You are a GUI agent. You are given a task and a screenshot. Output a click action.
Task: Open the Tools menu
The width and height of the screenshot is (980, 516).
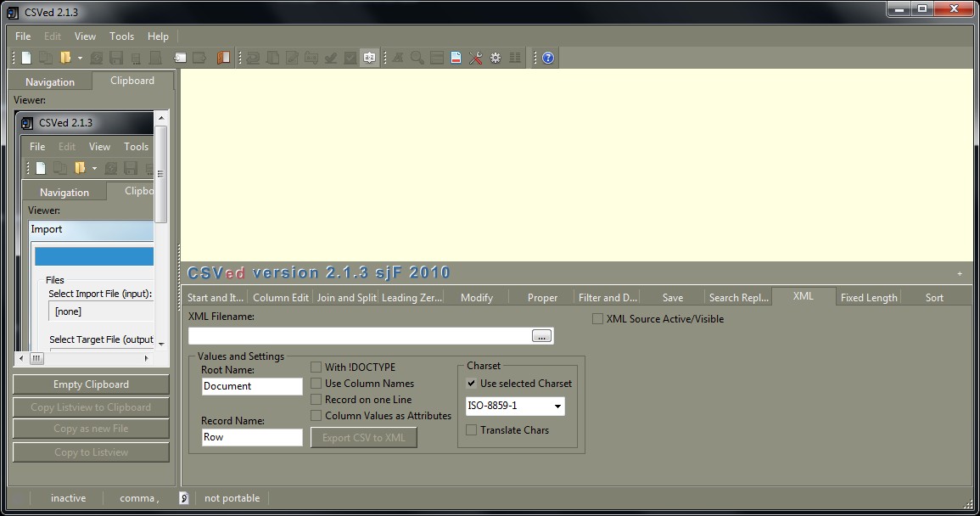(x=121, y=36)
